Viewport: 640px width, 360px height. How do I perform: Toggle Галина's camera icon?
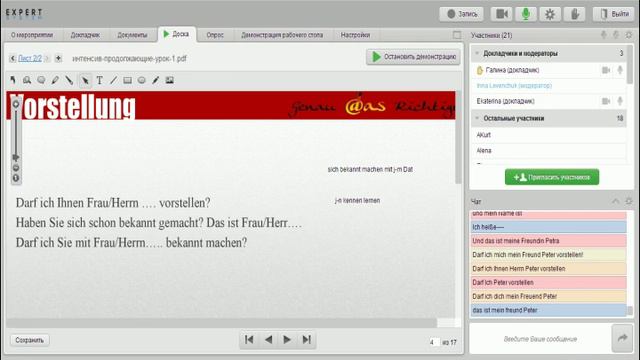coord(606,70)
